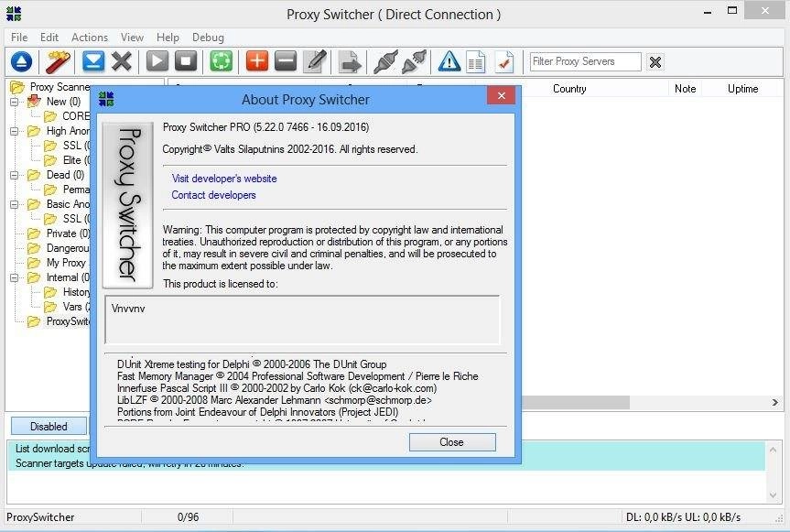
Task: Click the About dialog title bar icon
Action: [106, 99]
